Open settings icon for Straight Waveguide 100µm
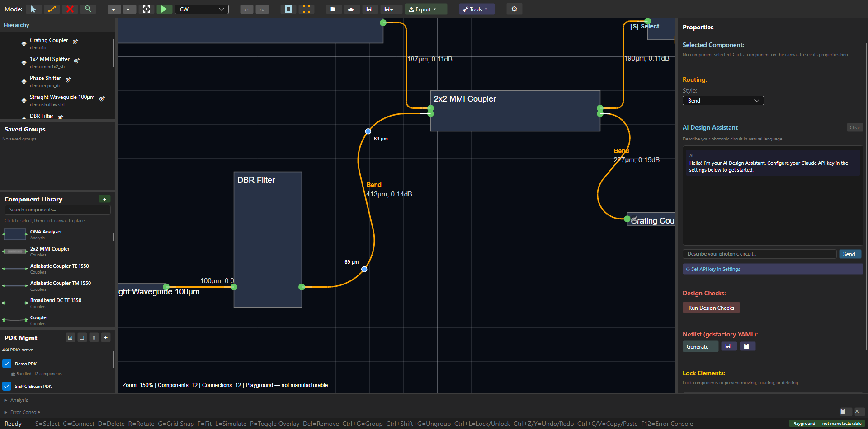Viewport: 868px width, 429px height. pyautogui.click(x=102, y=98)
